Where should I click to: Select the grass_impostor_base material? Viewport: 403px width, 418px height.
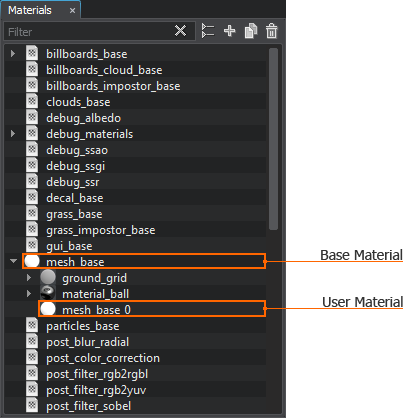click(x=100, y=230)
